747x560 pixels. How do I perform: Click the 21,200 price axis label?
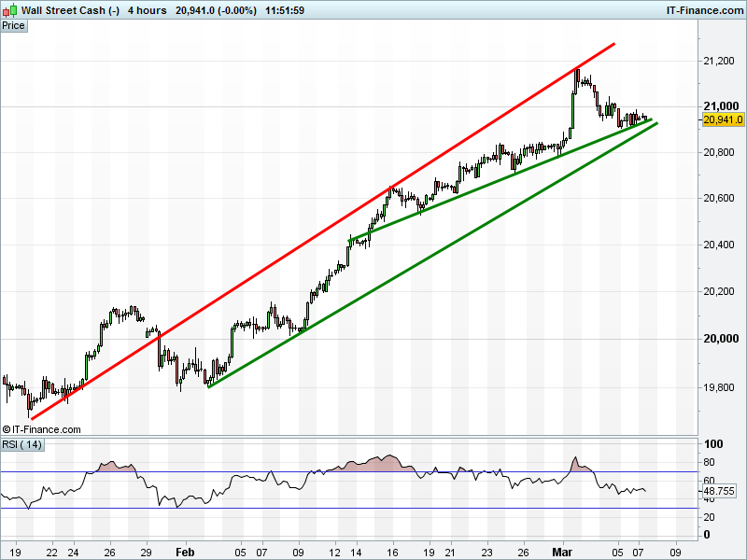719,61
